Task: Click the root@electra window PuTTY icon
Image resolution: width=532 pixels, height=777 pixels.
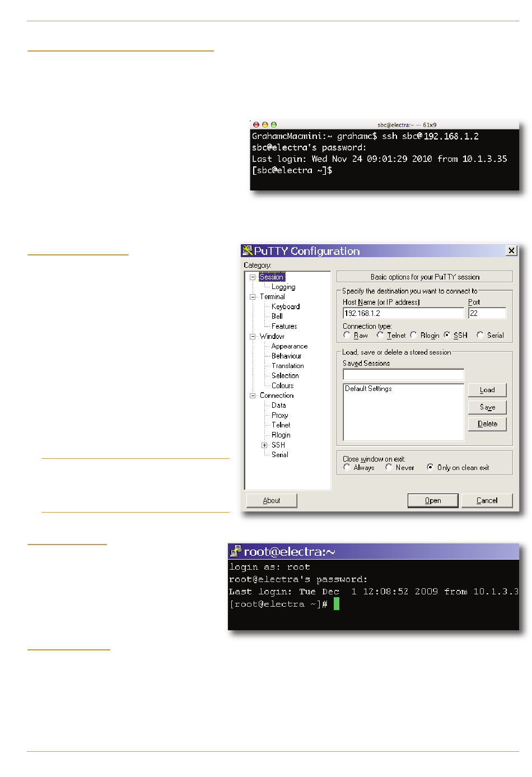Action: [x=236, y=552]
